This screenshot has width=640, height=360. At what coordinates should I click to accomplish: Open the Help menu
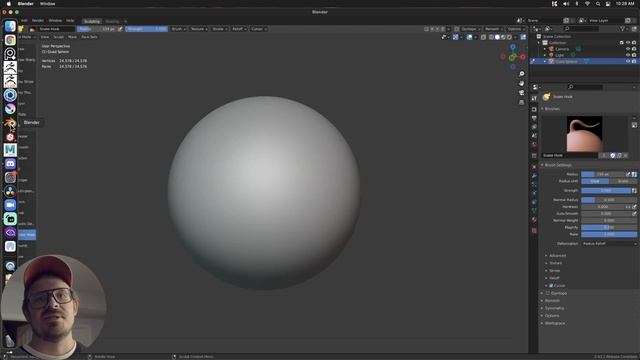(x=70, y=21)
